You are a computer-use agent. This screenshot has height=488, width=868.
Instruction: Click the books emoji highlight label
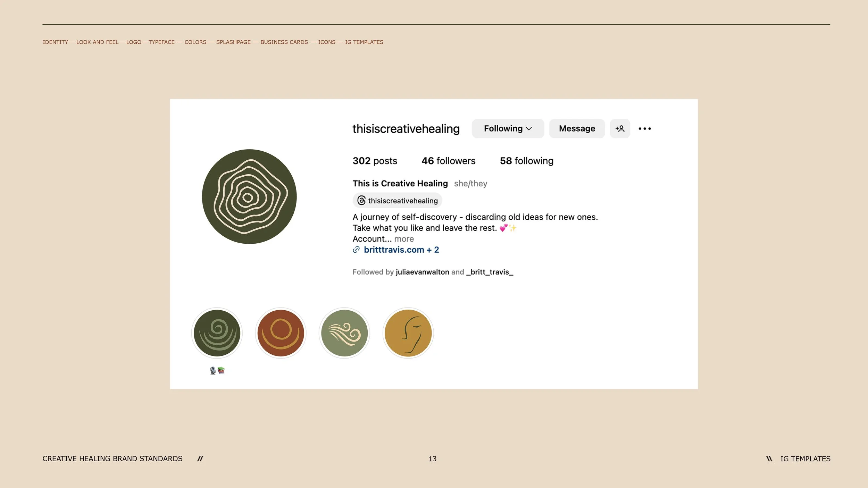click(x=217, y=371)
